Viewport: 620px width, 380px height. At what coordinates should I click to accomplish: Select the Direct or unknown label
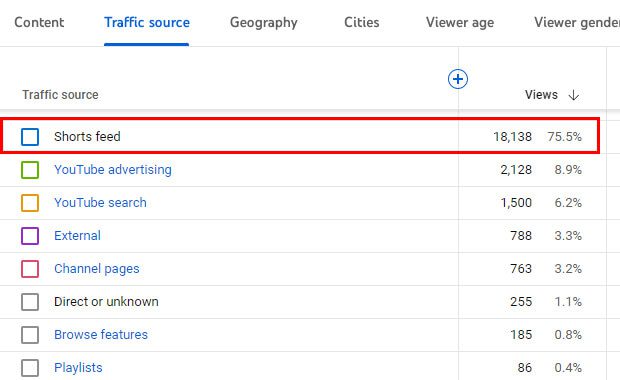click(x=106, y=302)
